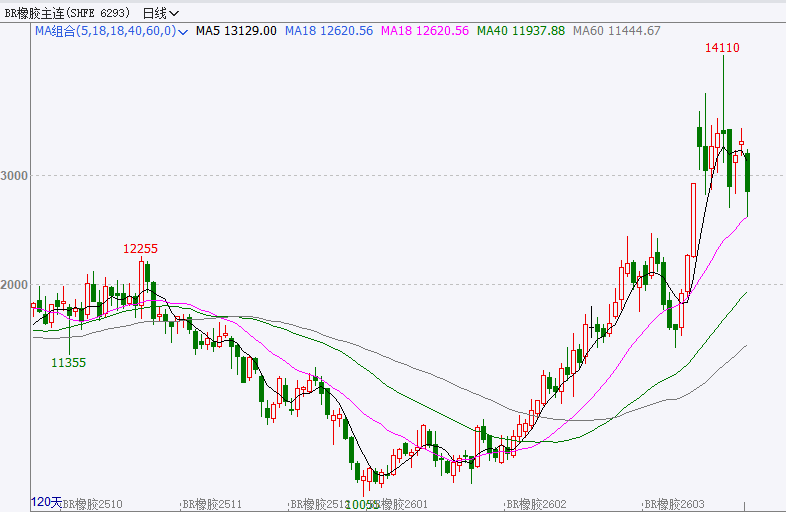Click the 2000 price axis gridline label
Screen dimensions: 786x512
coord(14,285)
